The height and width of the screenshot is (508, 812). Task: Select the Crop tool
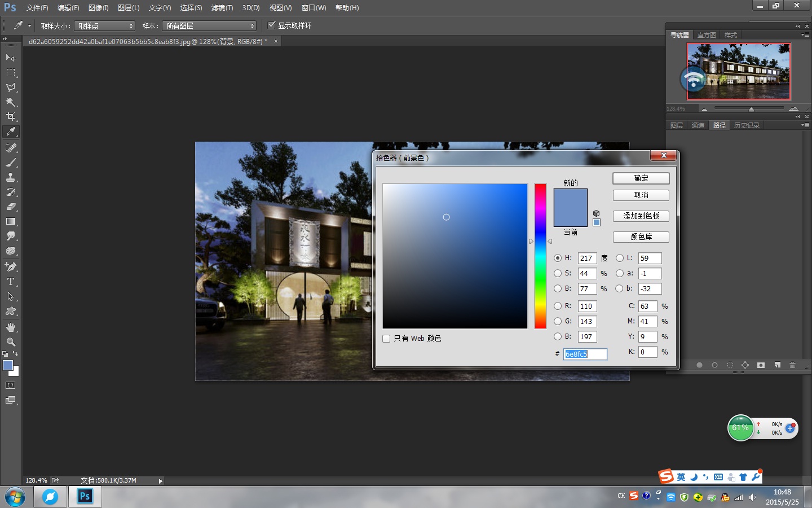click(x=11, y=117)
